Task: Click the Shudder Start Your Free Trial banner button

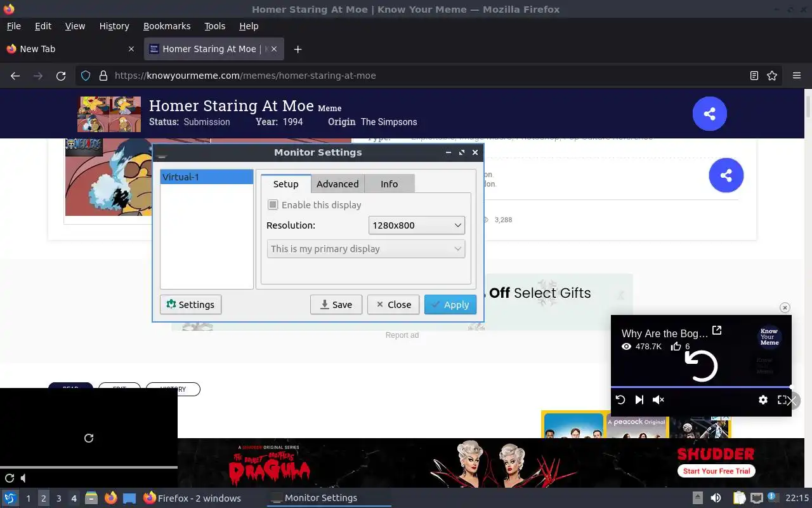Action: coord(717,471)
